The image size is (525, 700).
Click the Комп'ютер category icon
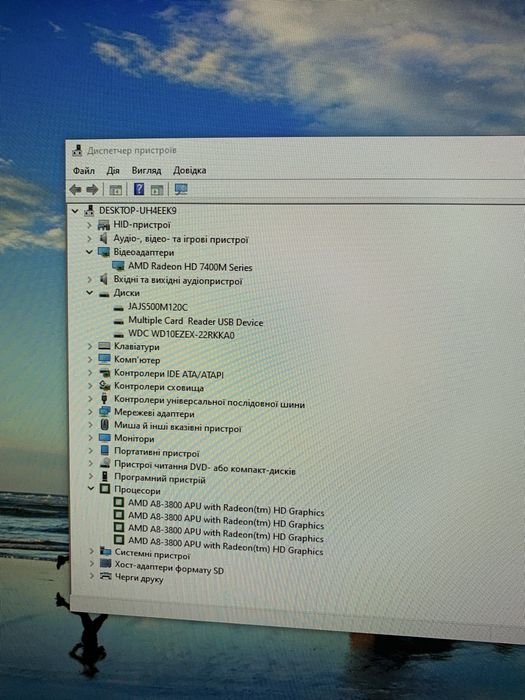(x=104, y=359)
